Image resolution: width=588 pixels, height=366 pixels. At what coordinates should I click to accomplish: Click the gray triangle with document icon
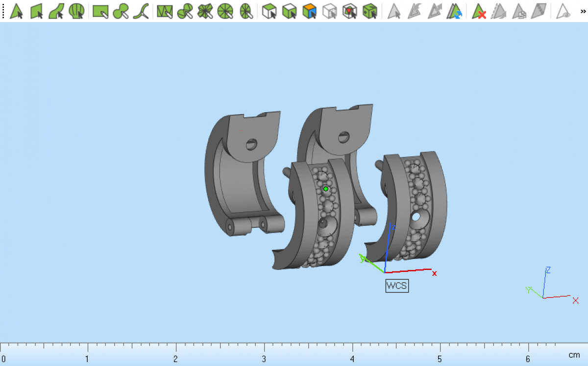pos(519,11)
